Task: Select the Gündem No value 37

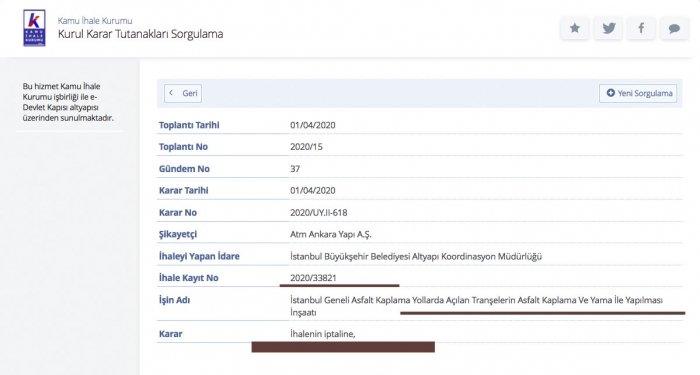Action: click(x=295, y=169)
